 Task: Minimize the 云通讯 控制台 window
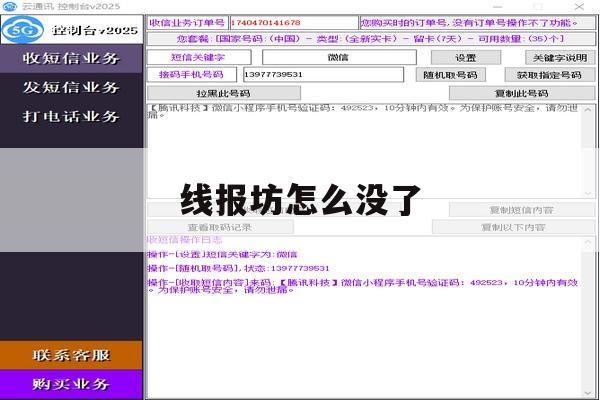tap(497, 7)
